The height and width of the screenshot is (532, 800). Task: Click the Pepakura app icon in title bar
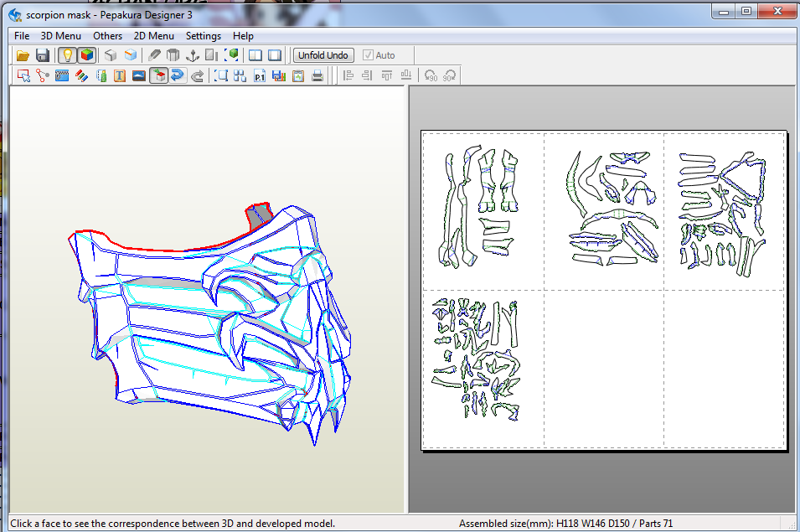pos(15,15)
